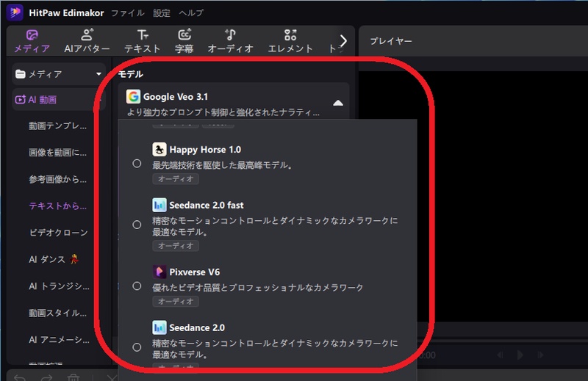Click the HitPaw Edimakor logo icon
Viewport: 588px width, 381px height.
tap(15, 12)
